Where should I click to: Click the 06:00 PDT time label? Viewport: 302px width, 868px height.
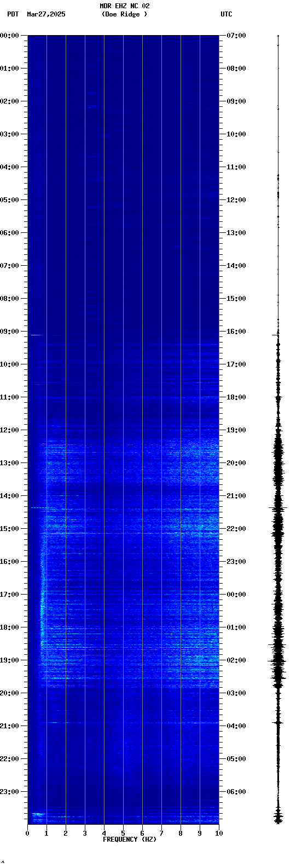tap(9, 233)
